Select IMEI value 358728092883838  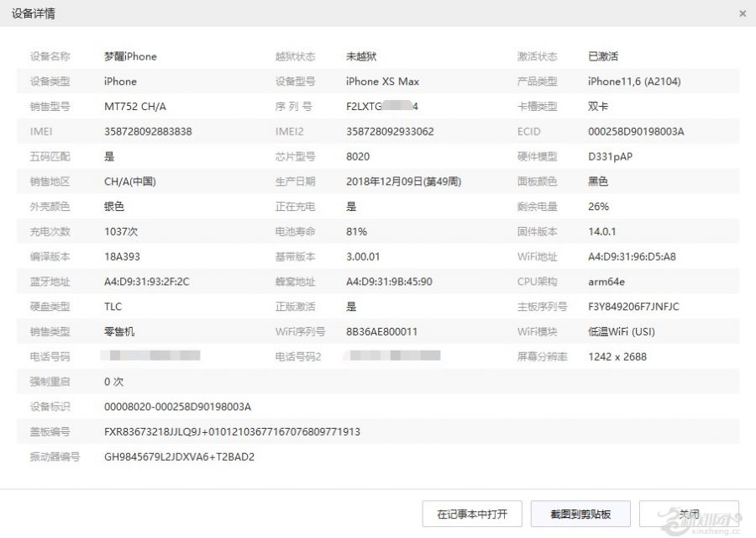[x=148, y=132]
